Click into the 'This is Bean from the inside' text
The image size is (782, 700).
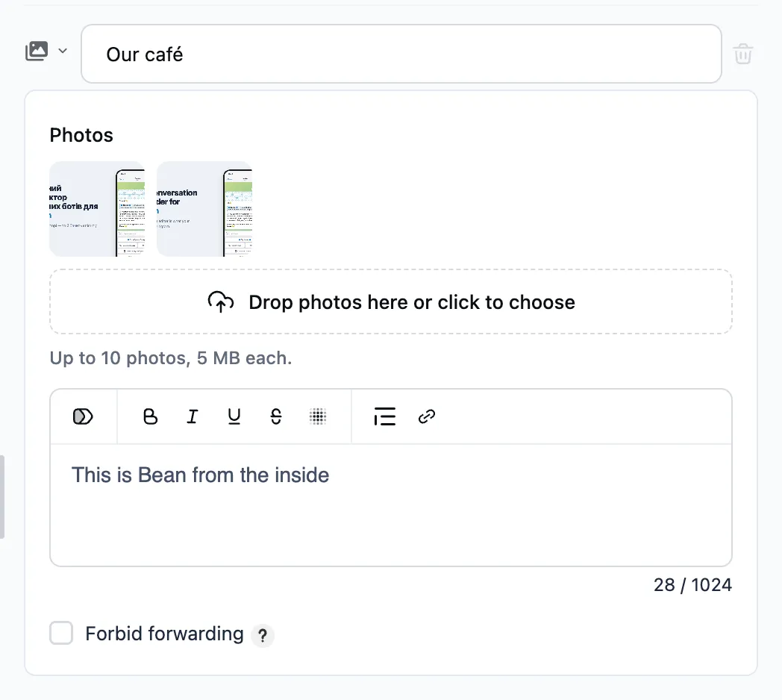(x=200, y=475)
